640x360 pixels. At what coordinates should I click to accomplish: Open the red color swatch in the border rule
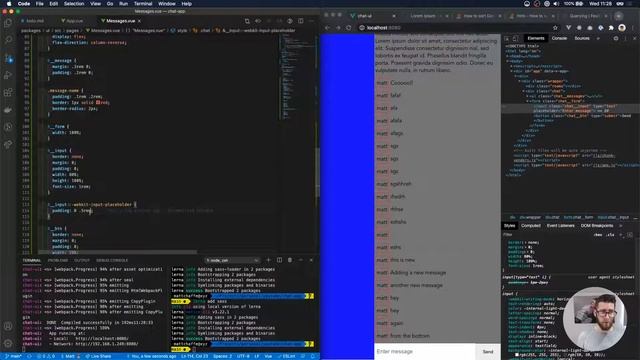[x=98, y=102]
